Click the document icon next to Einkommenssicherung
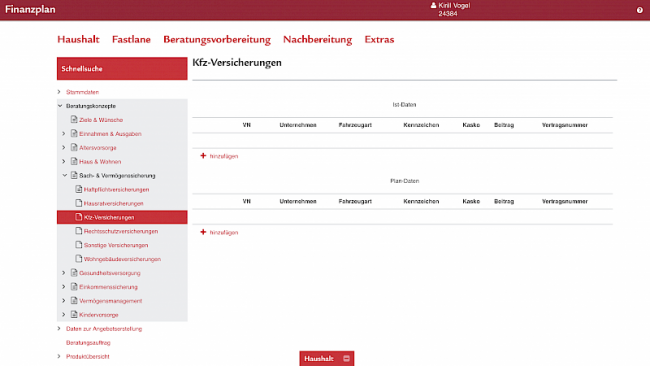The image size is (650, 366). [74, 286]
